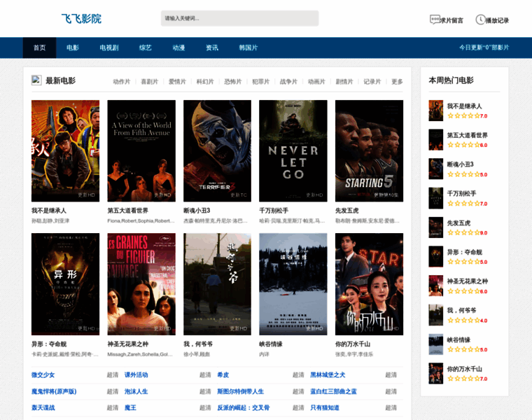Open the 黑林城堡之犬 list link
The height and width of the screenshot is (420, 532).
(328, 375)
